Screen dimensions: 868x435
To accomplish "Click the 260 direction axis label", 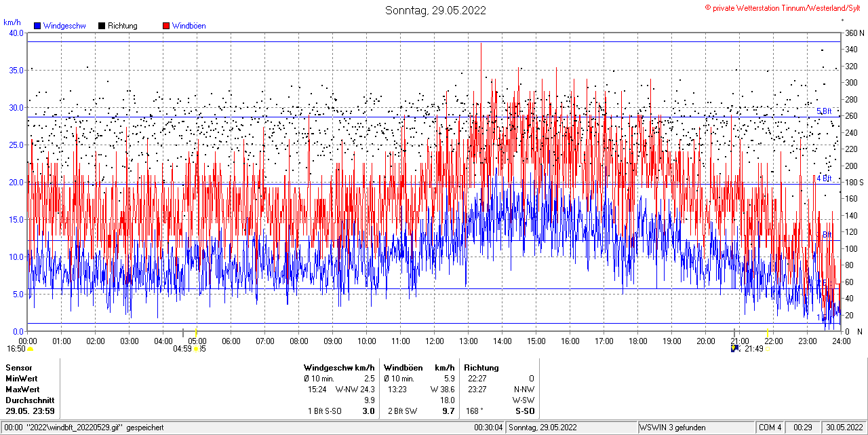I will (850, 115).
